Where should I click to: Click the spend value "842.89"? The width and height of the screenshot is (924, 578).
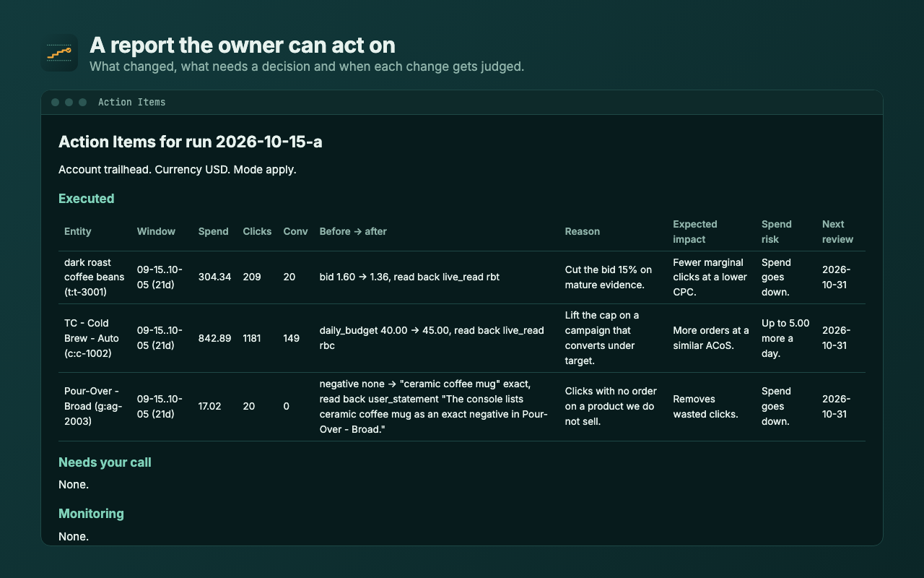point(215,338)
